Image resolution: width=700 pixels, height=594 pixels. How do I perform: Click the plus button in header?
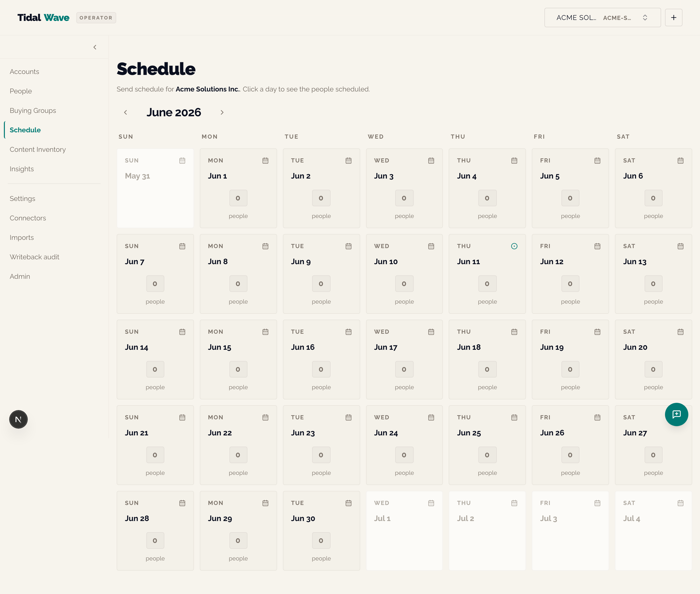pos(674,18)
